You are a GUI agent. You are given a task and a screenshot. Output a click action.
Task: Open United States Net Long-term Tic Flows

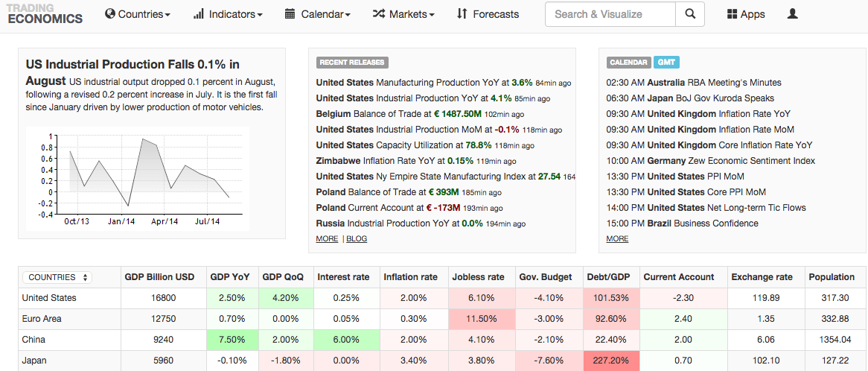(706, 208)
